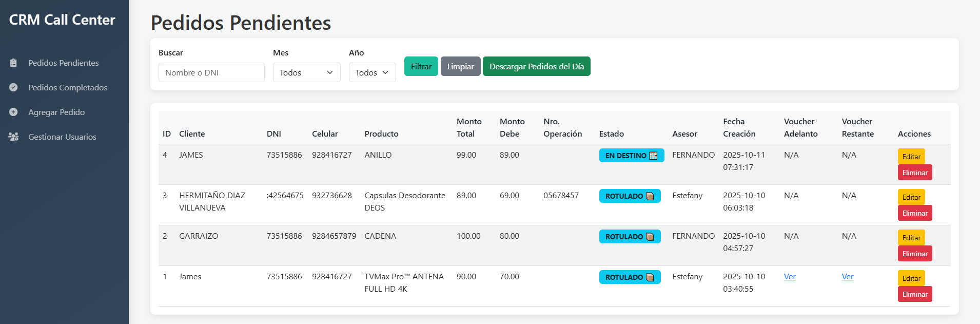Open the Voucher Adelanto Ver link

[790, 277]
